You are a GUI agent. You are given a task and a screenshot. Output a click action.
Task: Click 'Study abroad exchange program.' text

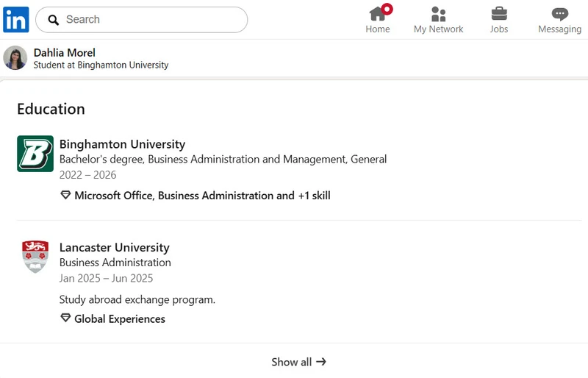(x=137, y=299)
